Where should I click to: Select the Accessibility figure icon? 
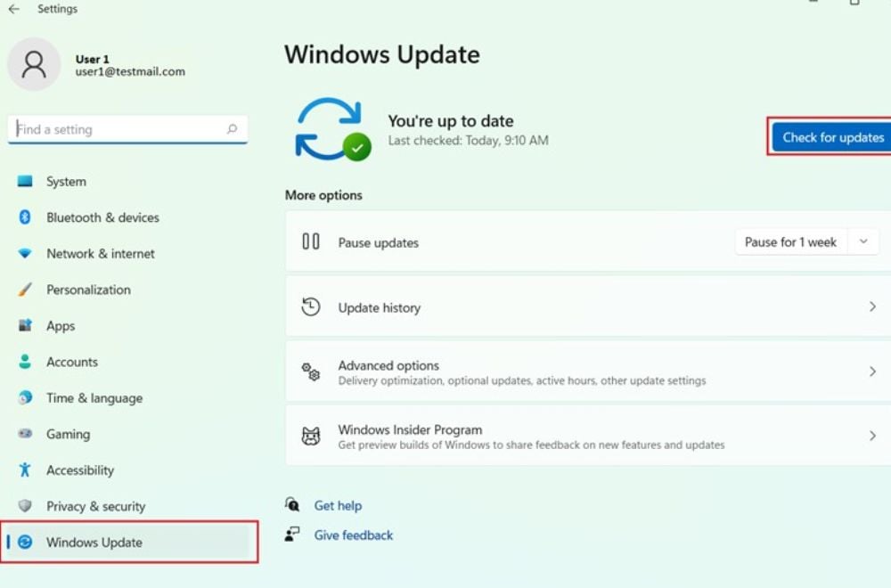pos(25,470)
